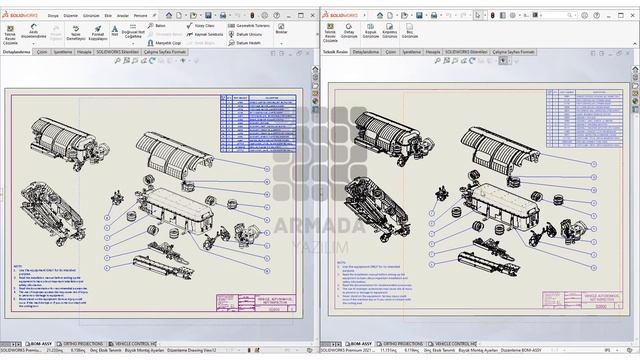Image resolution: width=640 pixels, height=360 pixels.
Task: Open the Görünüm menu in the left window
Action: click(91, 16)
